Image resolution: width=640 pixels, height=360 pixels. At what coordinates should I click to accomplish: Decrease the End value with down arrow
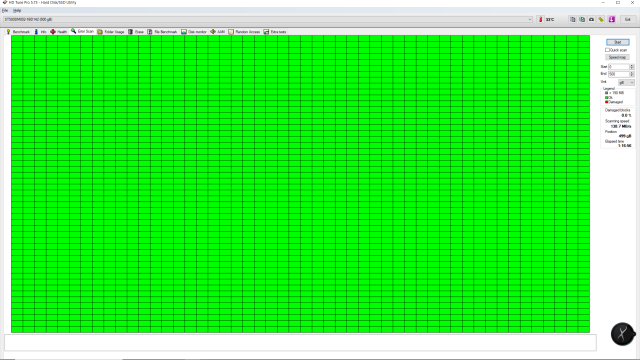(x=632, y=76)
